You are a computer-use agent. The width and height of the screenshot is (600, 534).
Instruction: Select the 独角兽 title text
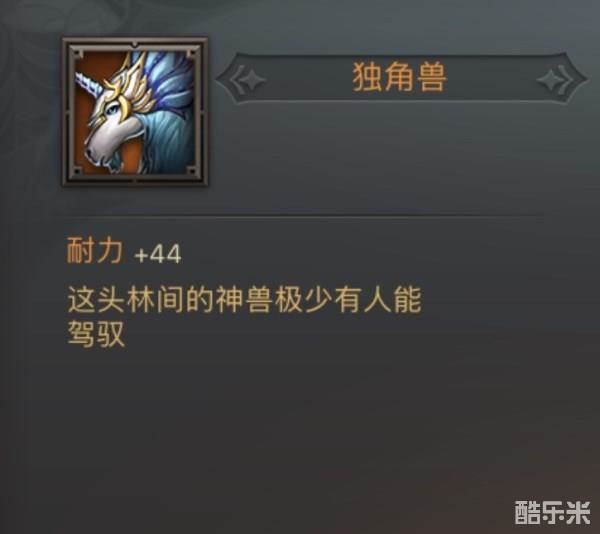399,77
